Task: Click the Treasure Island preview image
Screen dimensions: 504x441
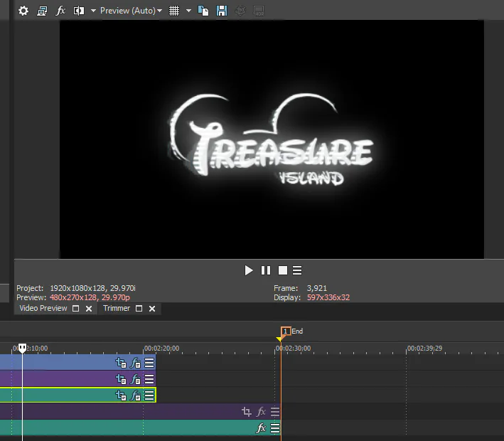Action: pos(272,139)
